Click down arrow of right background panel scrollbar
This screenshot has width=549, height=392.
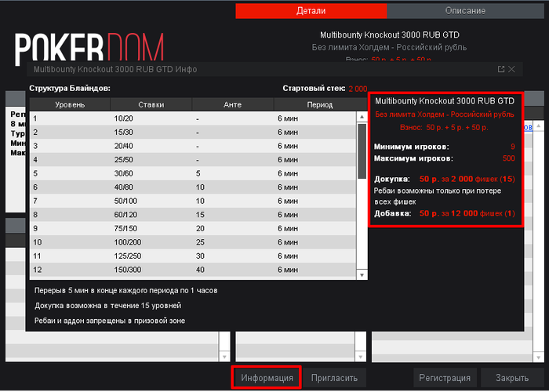pos(539,358)
